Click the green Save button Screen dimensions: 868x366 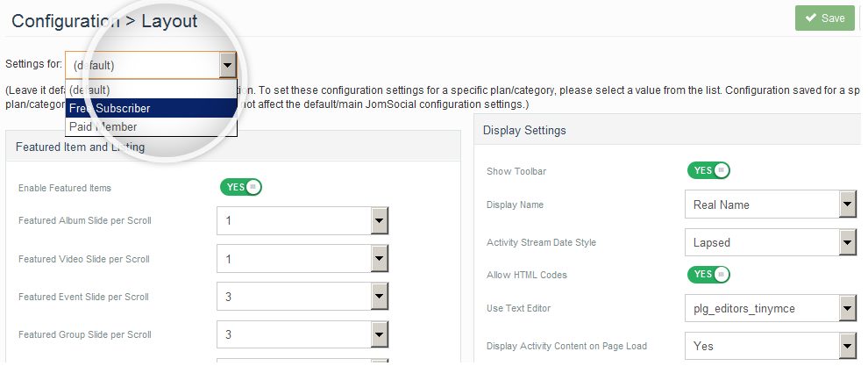[x=824, y=18]
